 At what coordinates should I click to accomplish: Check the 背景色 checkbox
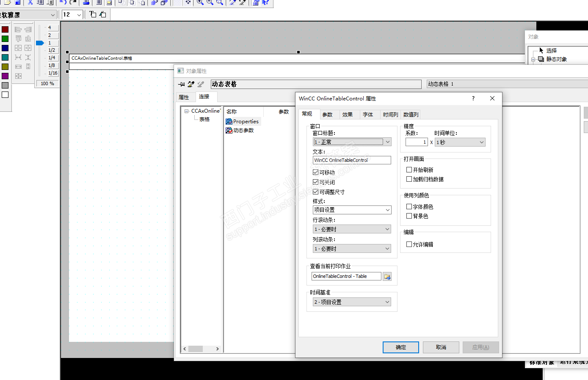[409, 216]
